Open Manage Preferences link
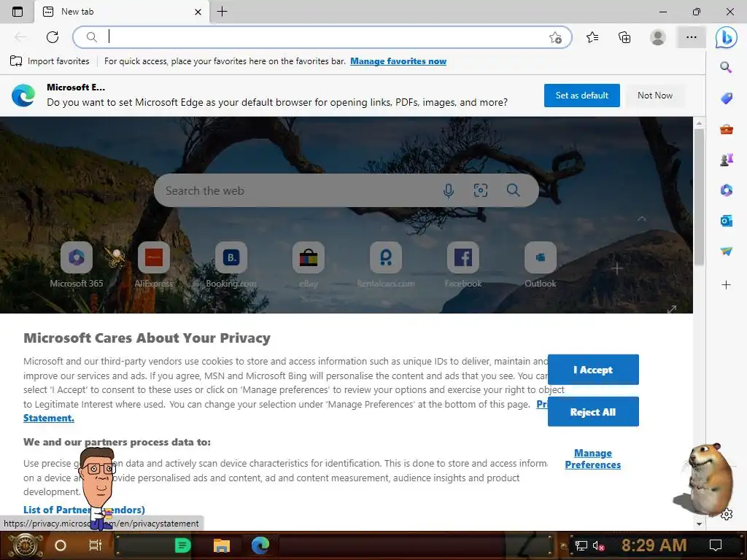Screen dimensions: 747x560 pos(592,459)
